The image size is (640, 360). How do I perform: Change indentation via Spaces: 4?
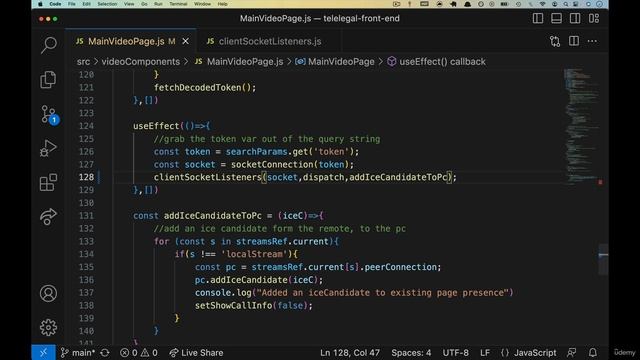click(411, 353)
